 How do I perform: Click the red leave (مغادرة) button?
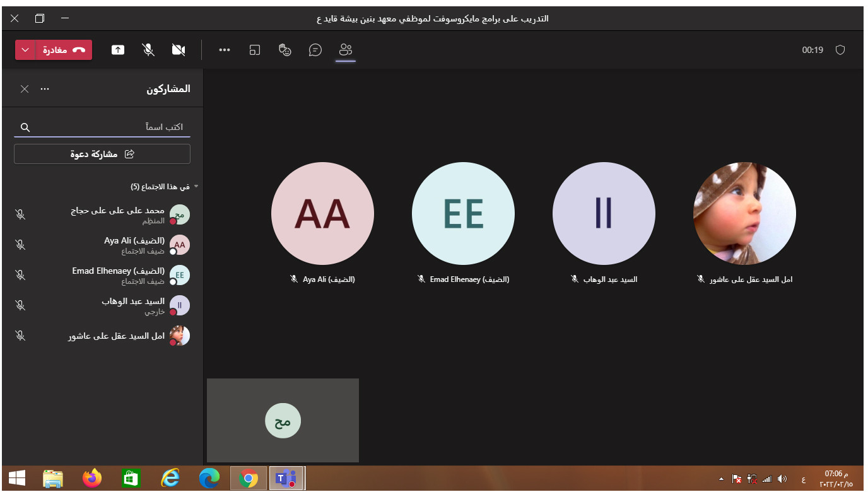[64, 50]
